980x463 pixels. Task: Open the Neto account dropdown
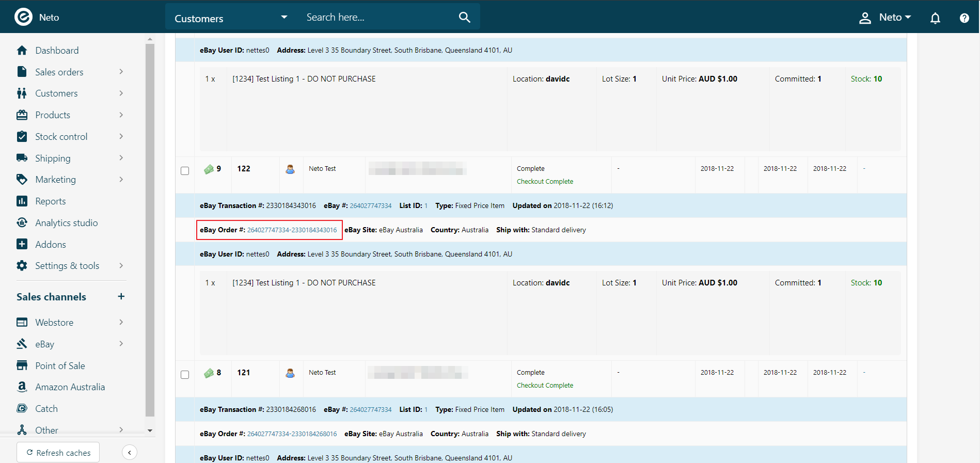click(885, 18)
